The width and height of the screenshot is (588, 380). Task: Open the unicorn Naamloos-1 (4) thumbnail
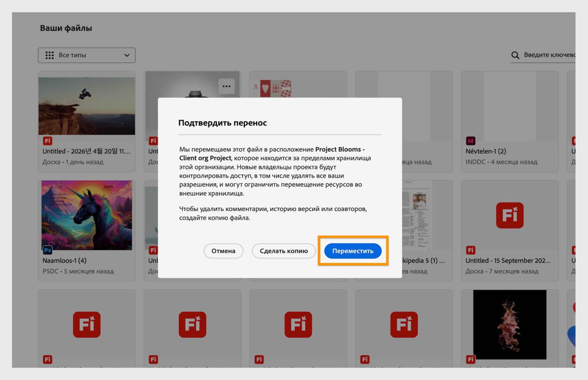tap(87, 215)
